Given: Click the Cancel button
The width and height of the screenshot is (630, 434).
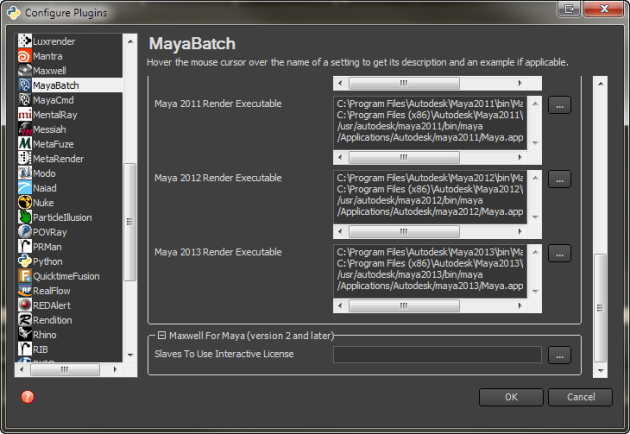Looking at the screenshot, I should pyautogui.click(x=580, y=397).
